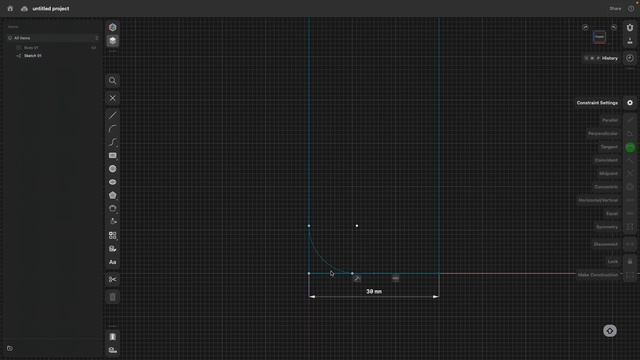Click the new folder icon in sidebar

pyautogui.click(x=10, y=349)
